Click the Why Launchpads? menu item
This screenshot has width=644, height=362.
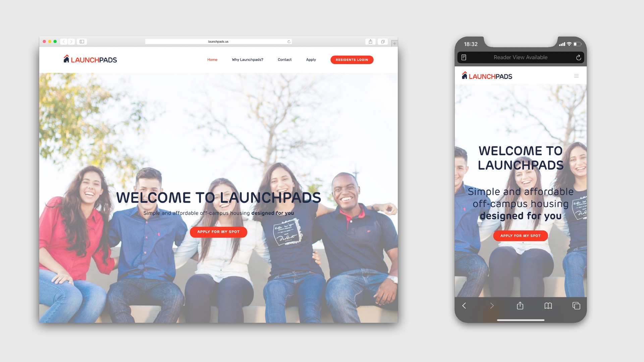click(247, 60)
